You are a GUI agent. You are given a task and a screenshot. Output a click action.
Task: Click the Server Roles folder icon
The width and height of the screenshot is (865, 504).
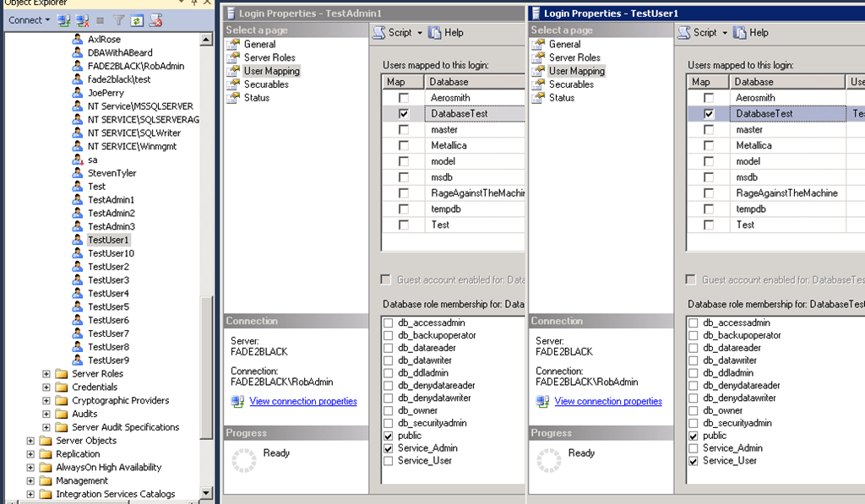coord(62,374)
